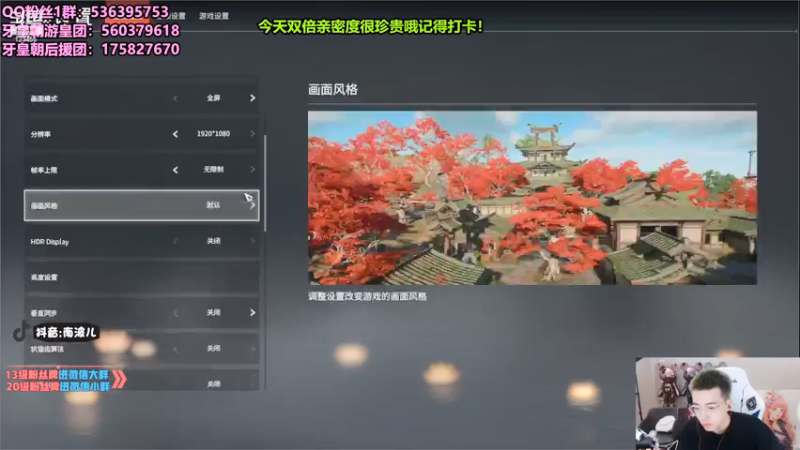
Task: Select the 抗锯齿算法 row label
Action: (x=47, y=349)
